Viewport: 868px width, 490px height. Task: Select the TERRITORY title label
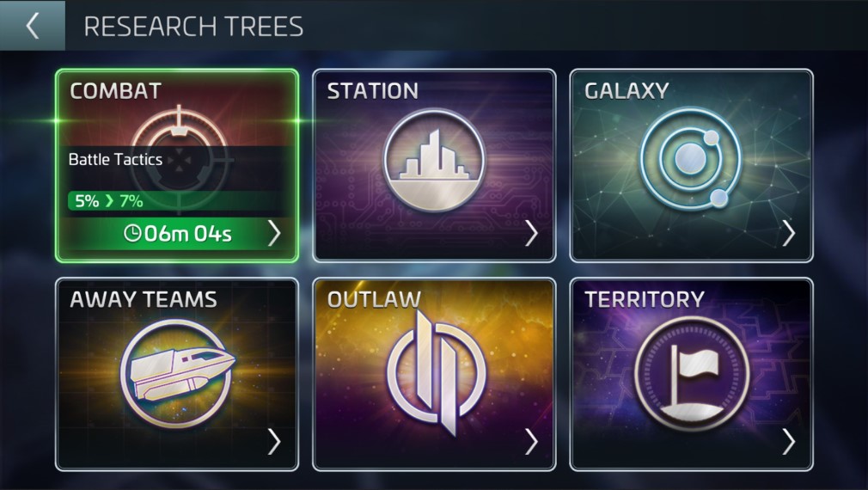pos(645,299)
